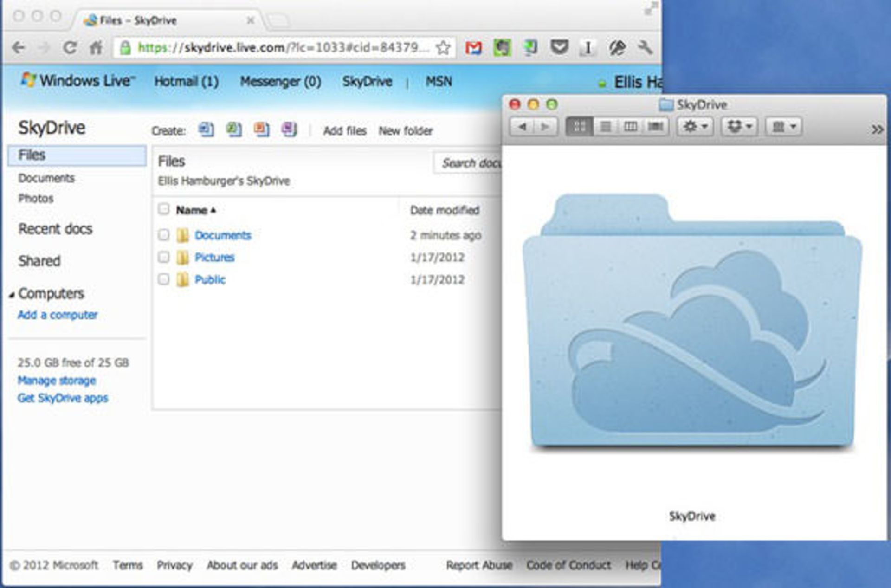Close the Files - SkyDrive tab
This screenshot has width=891, height=588.
tap(251, 20)
